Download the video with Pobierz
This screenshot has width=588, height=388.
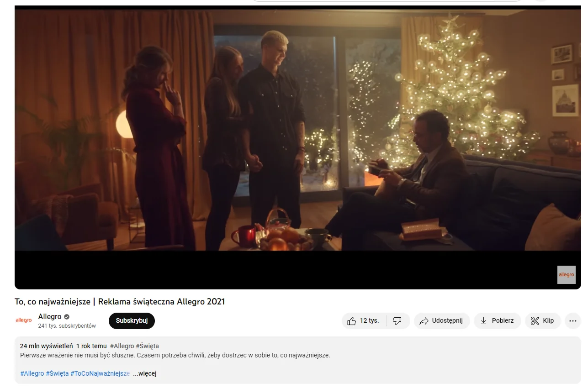point(497,320)
